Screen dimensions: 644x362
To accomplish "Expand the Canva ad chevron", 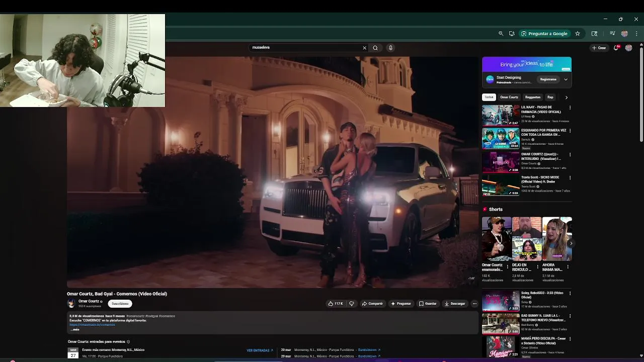I will [566, 79].
